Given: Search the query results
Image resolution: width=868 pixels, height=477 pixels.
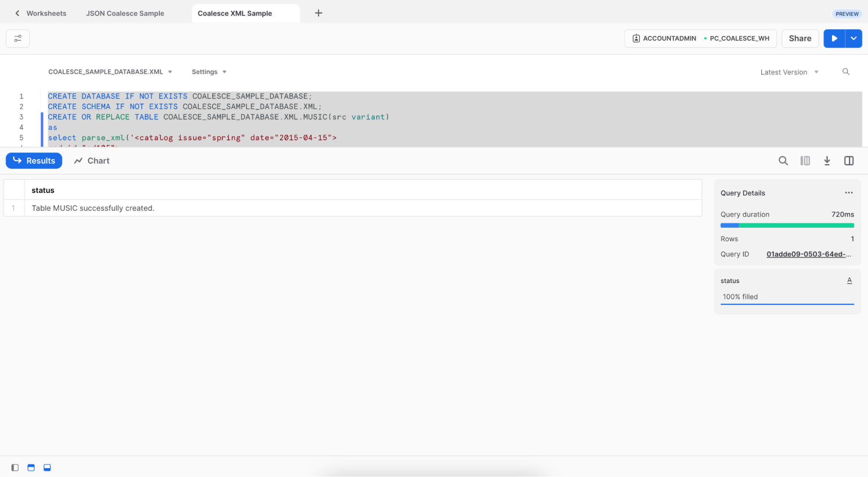Looking at the screenshot, I should (x=783, y=161).
